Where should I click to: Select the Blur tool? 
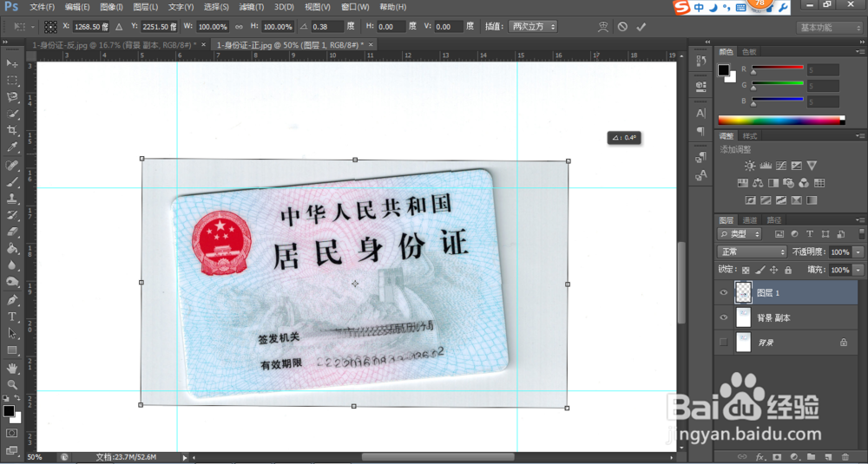coord(12,265)
